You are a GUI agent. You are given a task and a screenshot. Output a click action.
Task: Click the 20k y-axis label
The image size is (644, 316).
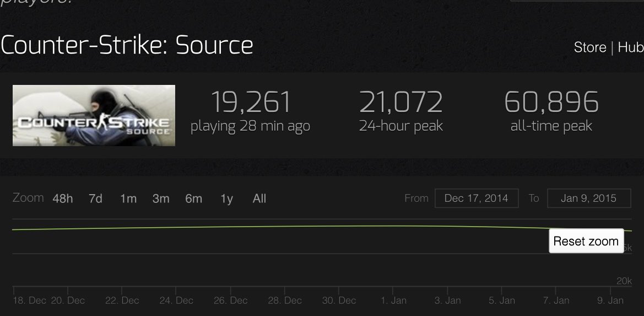tap(624, 281)
